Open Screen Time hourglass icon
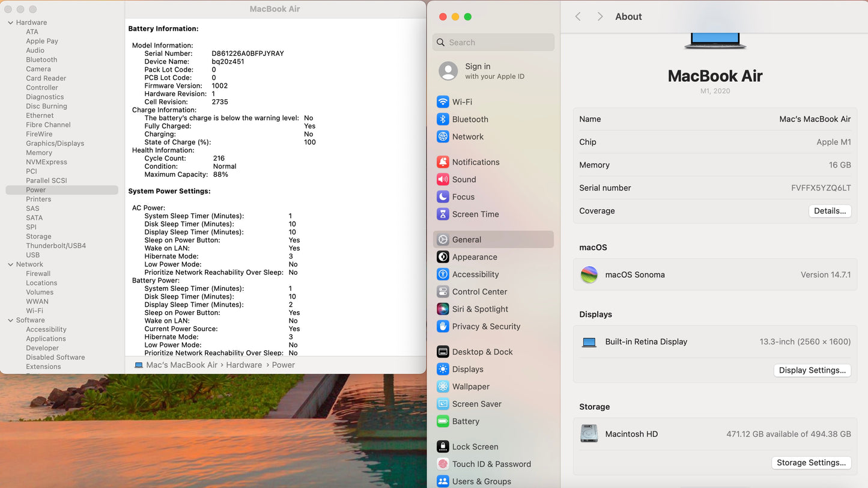This screenshot has width=868, height=488. click(443, 215)
